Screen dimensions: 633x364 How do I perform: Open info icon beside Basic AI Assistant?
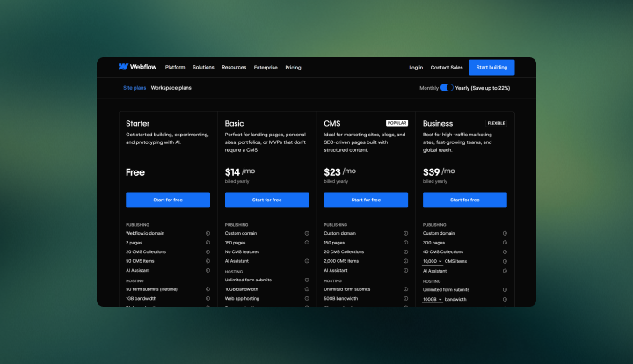pos(307,261)
